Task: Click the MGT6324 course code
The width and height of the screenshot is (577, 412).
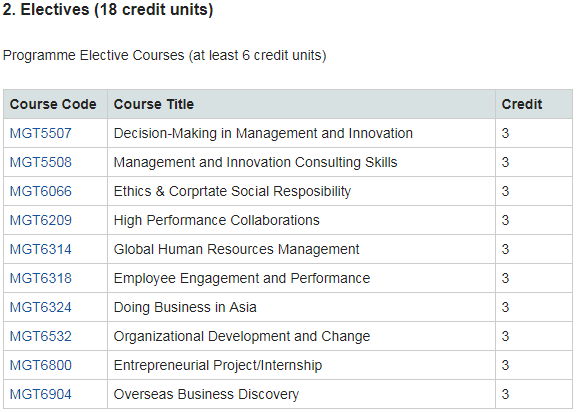Action: click(40, 308)
